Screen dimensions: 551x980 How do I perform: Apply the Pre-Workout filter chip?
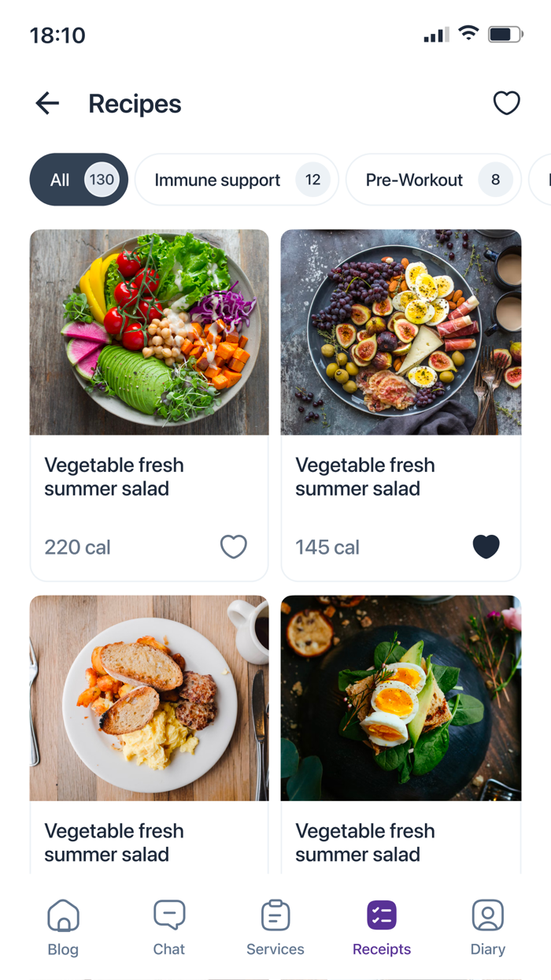tap(433, 180)
